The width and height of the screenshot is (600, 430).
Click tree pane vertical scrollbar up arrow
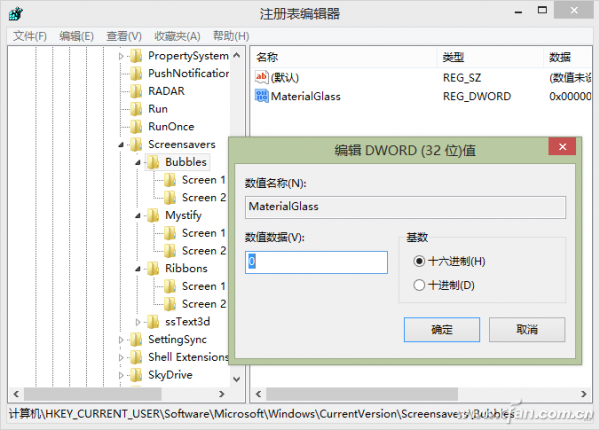(237, 55)
